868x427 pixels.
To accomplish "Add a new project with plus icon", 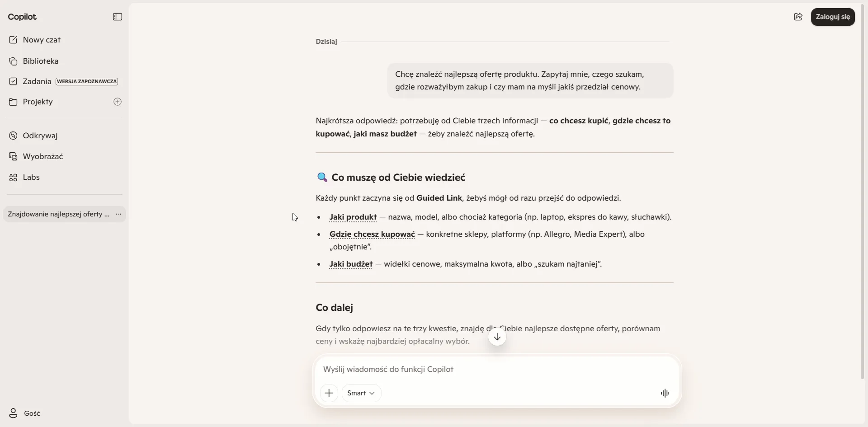I will tap(118, 102).
